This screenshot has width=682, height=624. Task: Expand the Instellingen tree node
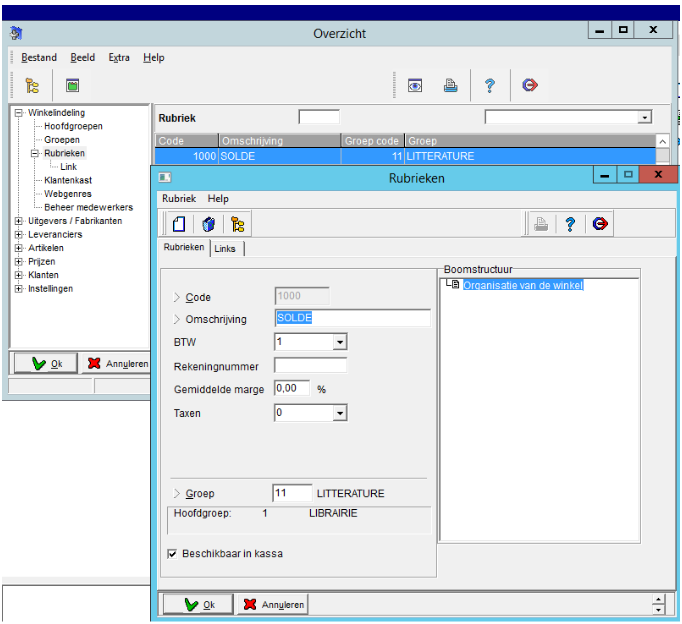coord(19,289)
